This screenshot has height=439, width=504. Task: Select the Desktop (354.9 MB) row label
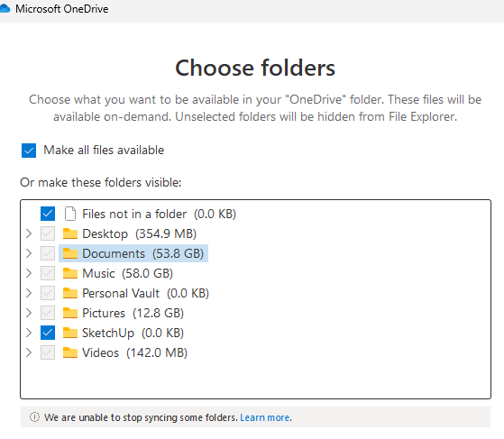pos(139,233)
